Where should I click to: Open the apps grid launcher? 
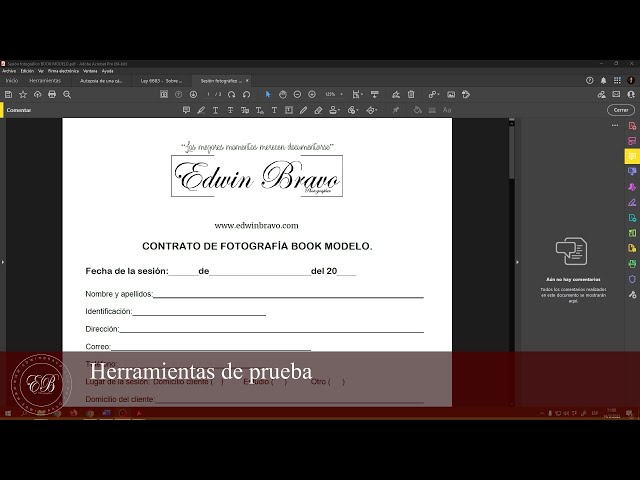617,80
